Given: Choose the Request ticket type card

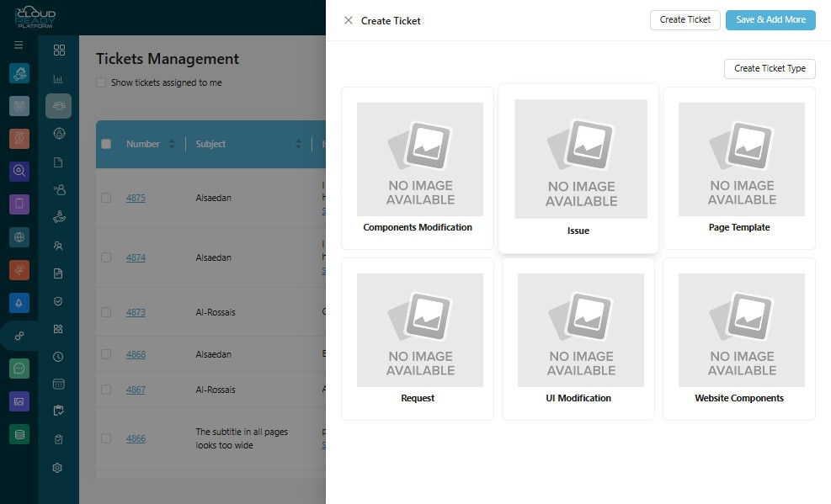Looking at the screenshot, I should click(418, 339).
